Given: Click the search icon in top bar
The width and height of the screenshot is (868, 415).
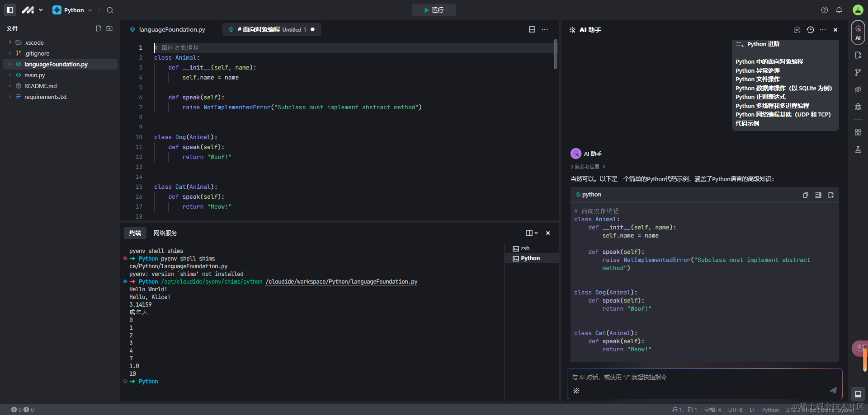Looking at the screenshot, I should (110, 10).
